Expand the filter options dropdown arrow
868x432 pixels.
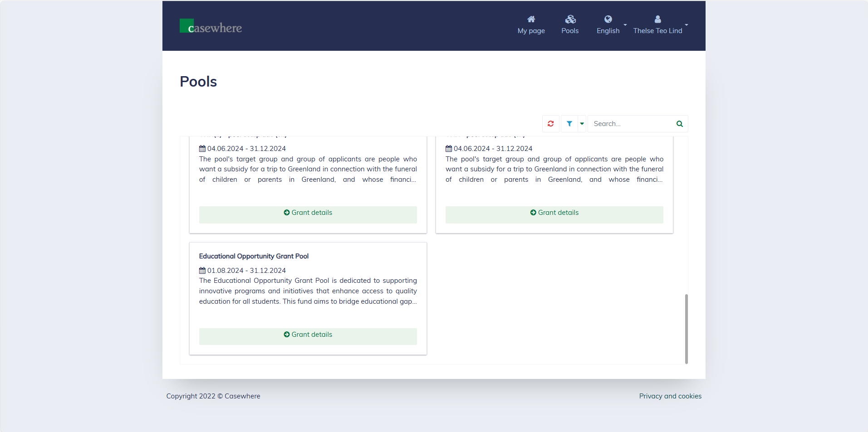(x=582, y=124)
